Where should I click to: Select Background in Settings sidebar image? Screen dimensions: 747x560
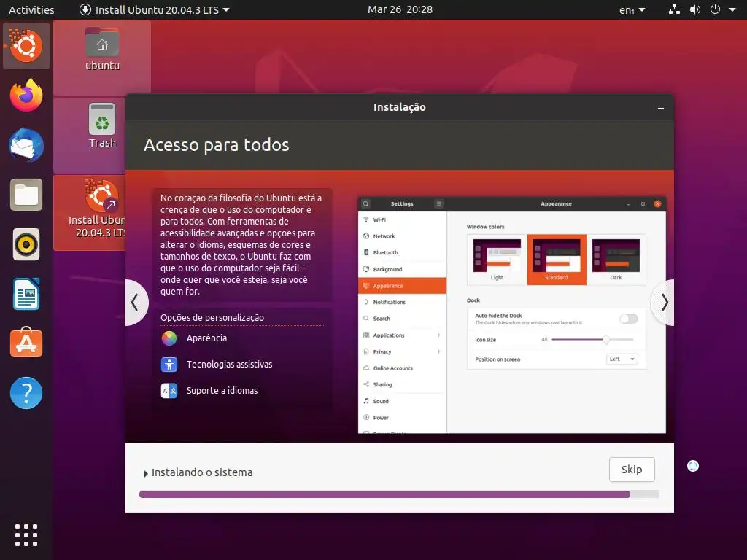(402, 269)
